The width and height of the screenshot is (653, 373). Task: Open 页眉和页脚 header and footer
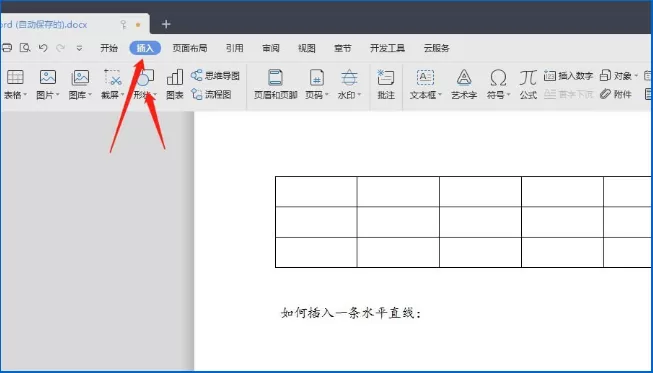pyautogui.click(x=276, y=85)
